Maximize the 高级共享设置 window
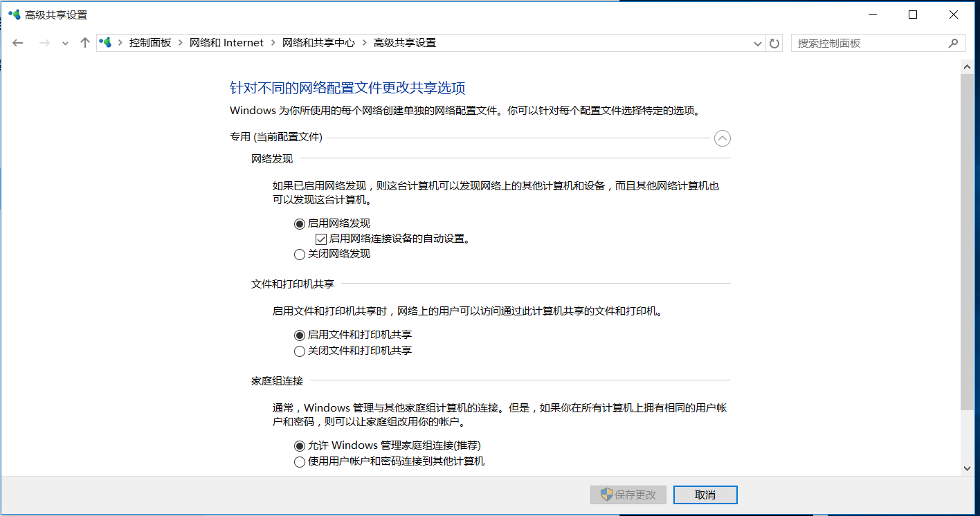Viewport: 980px width, 516px height. tap(913, 15)
